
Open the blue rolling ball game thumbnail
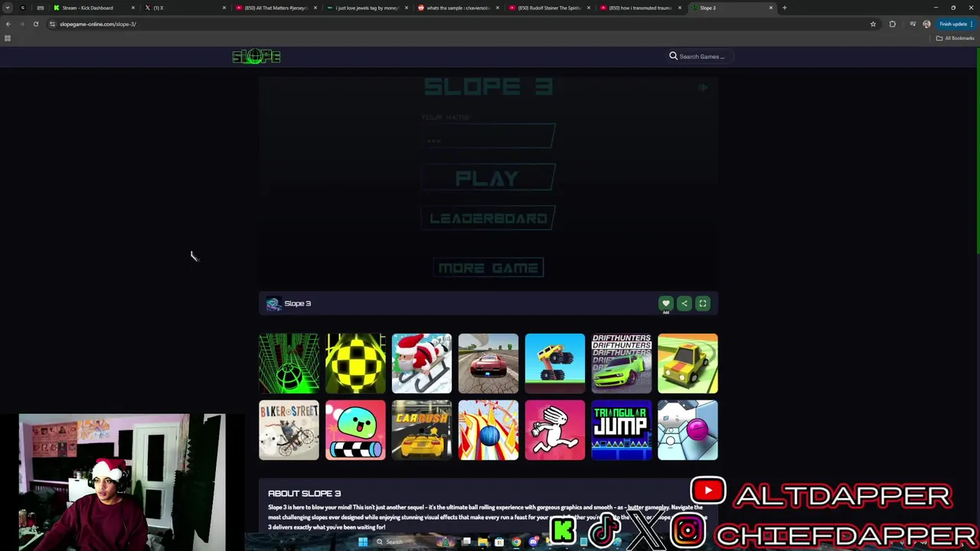(x=488, y=430)
